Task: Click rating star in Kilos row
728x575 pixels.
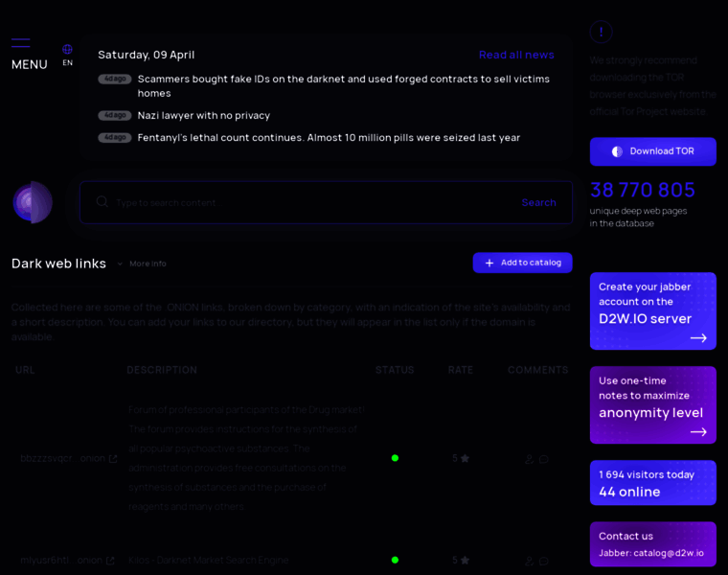Action: coord(465,560)
